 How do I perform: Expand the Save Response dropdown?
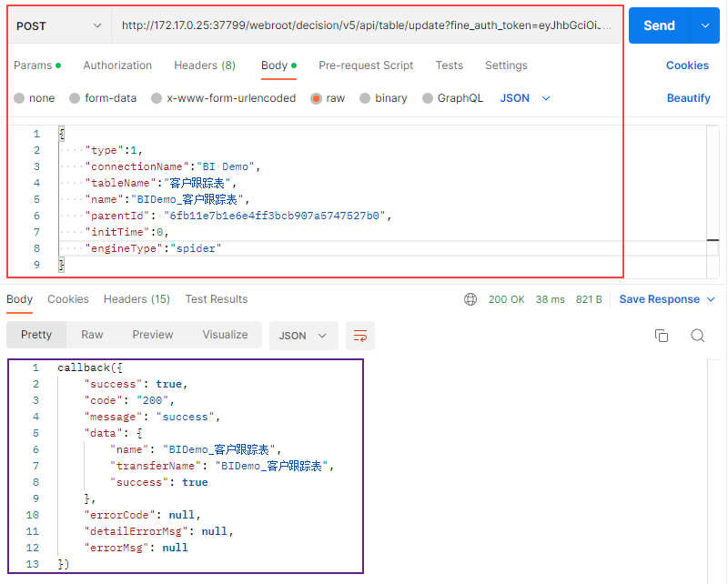coord(712,299)
